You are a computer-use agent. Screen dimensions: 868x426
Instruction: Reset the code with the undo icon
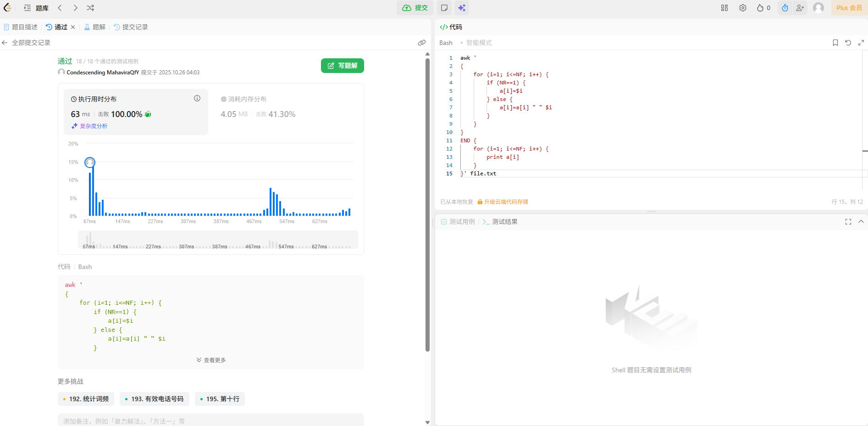[x=848, y=43]
